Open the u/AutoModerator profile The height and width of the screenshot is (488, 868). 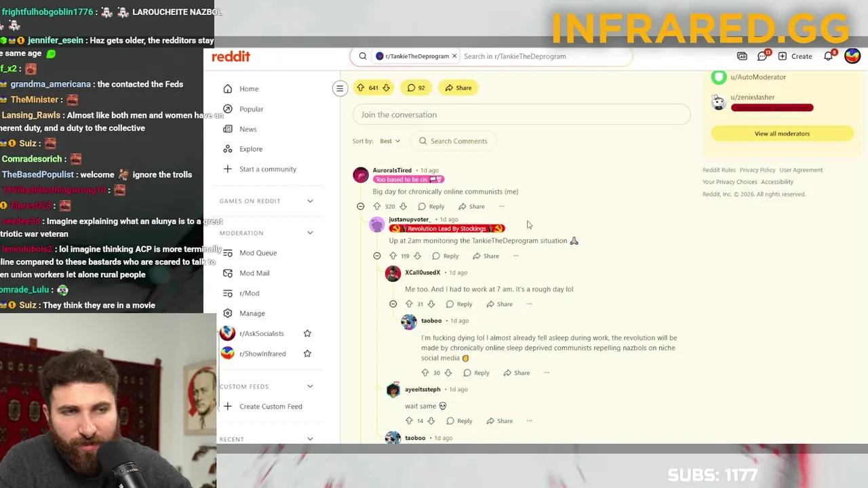[757, 77]
